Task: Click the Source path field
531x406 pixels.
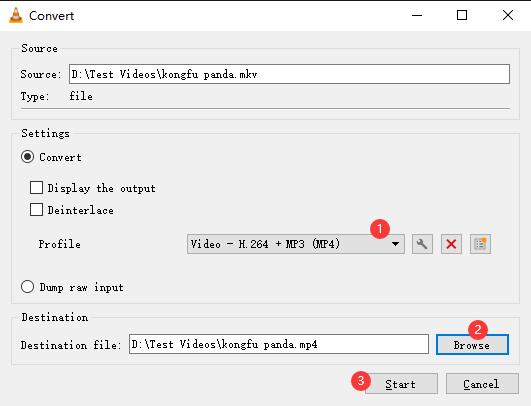Action: click(289, 74)
